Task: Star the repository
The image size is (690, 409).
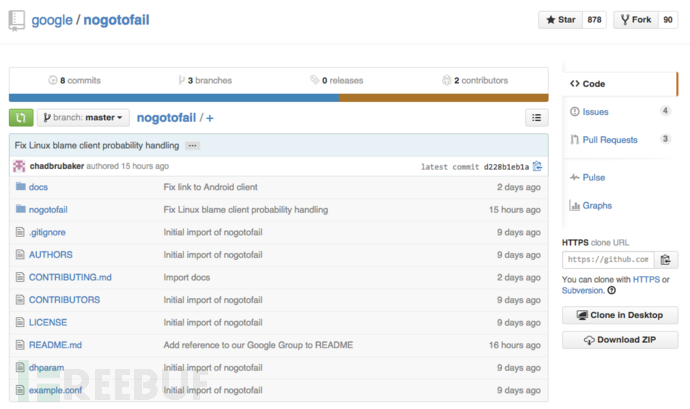Action: coord(560,20)
